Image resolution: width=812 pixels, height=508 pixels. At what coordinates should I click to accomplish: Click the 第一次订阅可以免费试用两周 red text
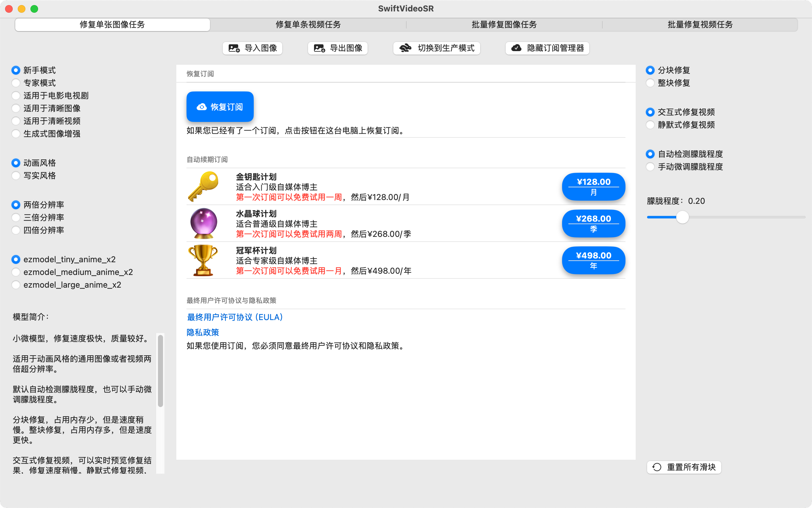click(x=289, y=234)
